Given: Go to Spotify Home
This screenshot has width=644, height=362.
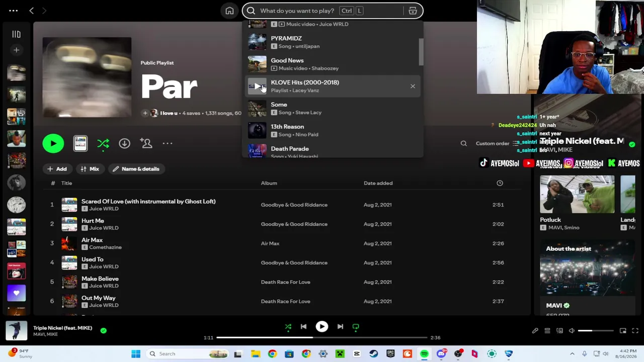Looking at the screenshot, I should click(x=229, y=11).
